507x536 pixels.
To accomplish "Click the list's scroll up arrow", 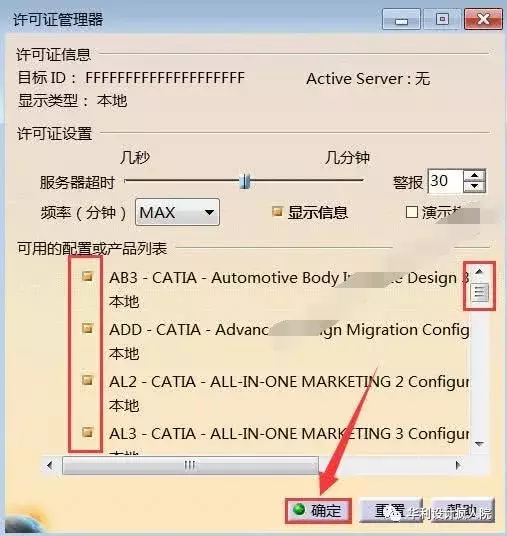I will (x=479, y=271).
